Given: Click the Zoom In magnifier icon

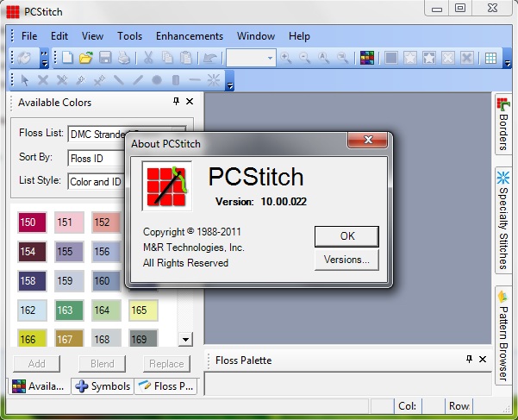Looking at the screenshot, I should (x=286, y=58).
